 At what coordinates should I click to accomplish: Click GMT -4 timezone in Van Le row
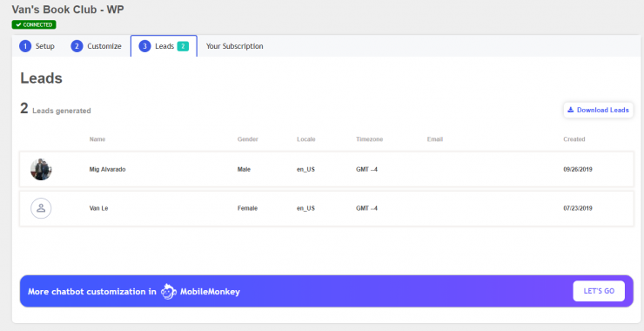coord(366,208)
